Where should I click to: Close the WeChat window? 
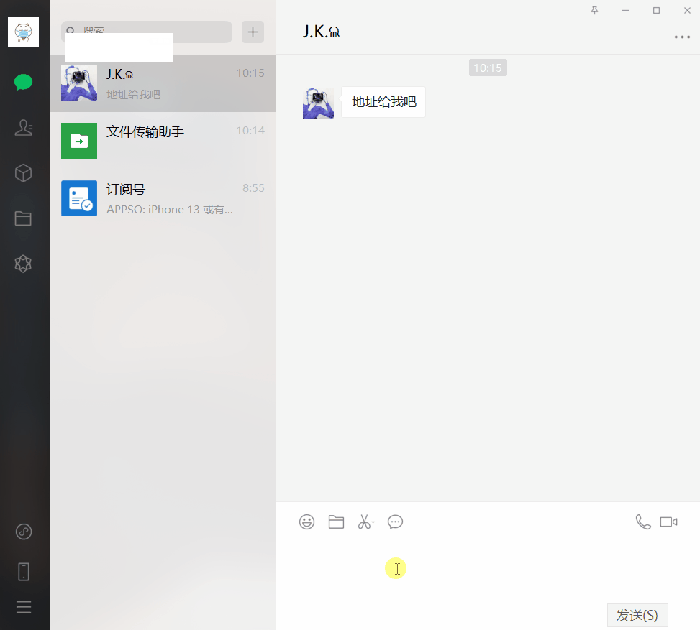pyautogui.click(x=687, y=10)
